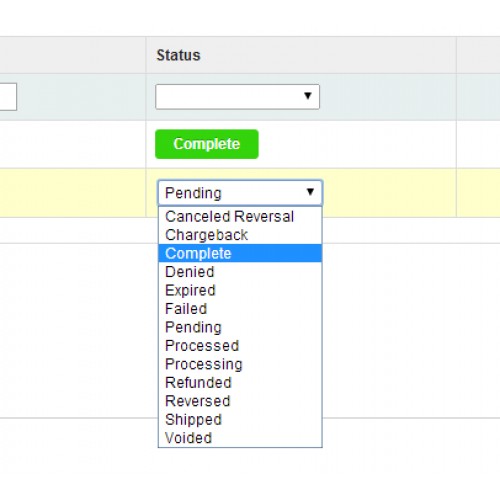Select Canceled Reversal from the list
This screenshot has height=500, width=500.
[240, 216]
